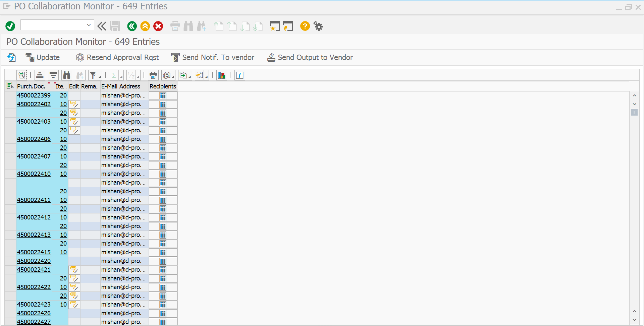Click the Display Graphic chart icon
Image resolution: width=644 pixels, height=326 pixels.
[x=222, y=75]
